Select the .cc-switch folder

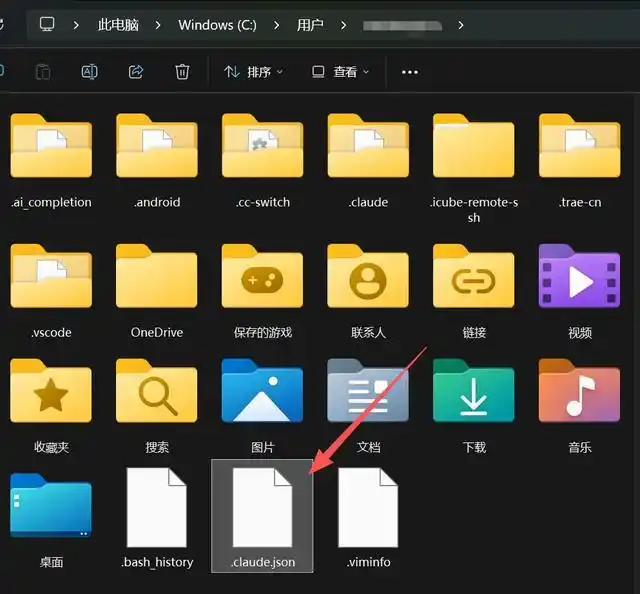[x=262, y=162]
